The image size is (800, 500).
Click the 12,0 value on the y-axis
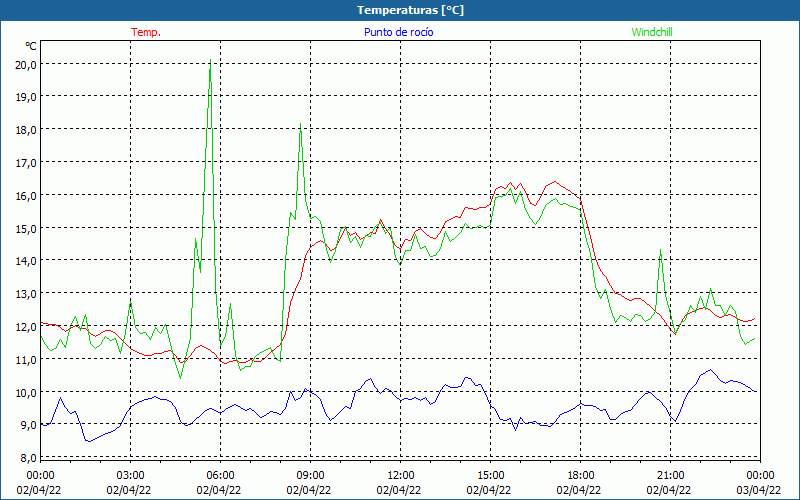pos(27,327)
